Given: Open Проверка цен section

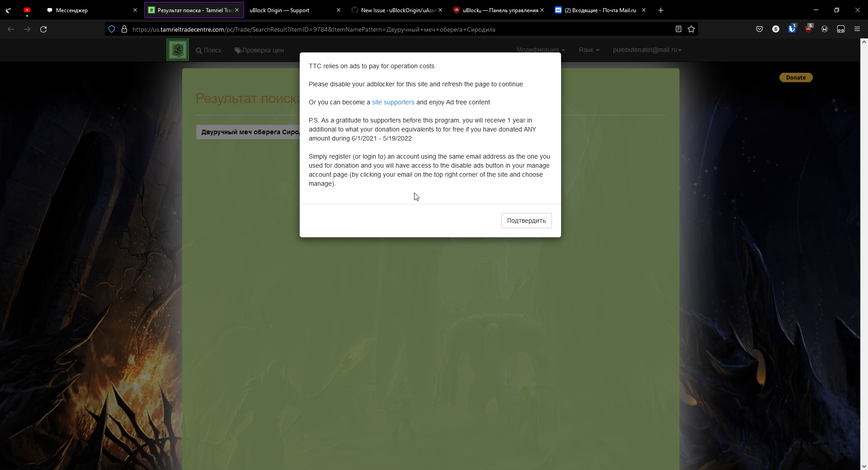Looking at the screenshot, I should tap(259, 50).
